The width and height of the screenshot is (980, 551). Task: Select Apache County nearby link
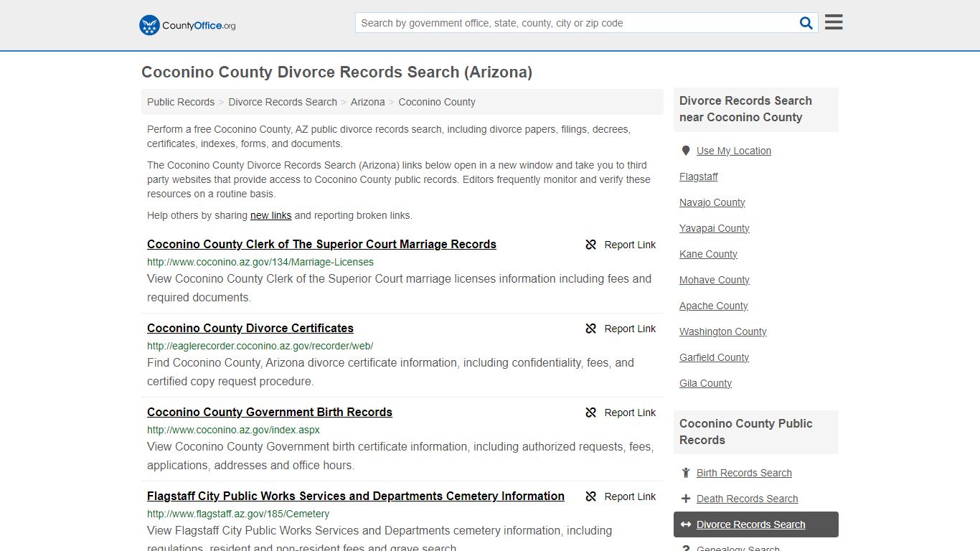point(714,306)
